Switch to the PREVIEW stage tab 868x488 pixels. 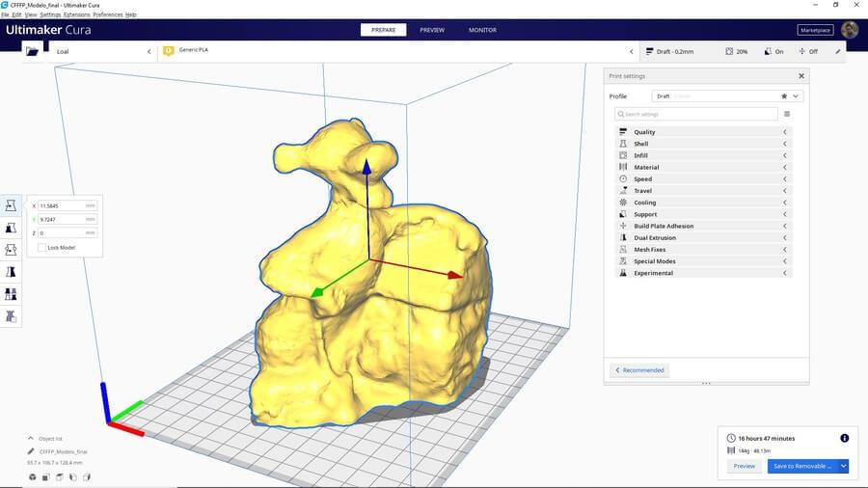(x=432, y=30)
